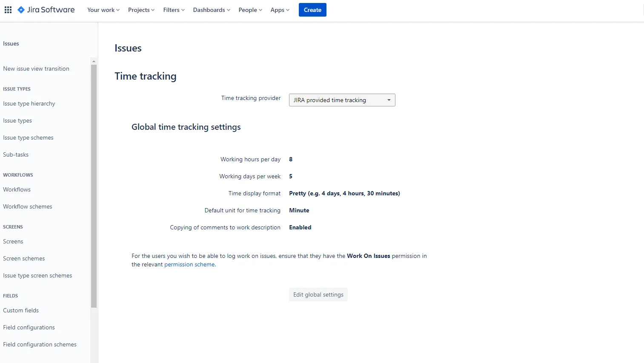Open the Atlassian app switcher grid
Viewport: 644px width, 363px height.
click(8, 9)
